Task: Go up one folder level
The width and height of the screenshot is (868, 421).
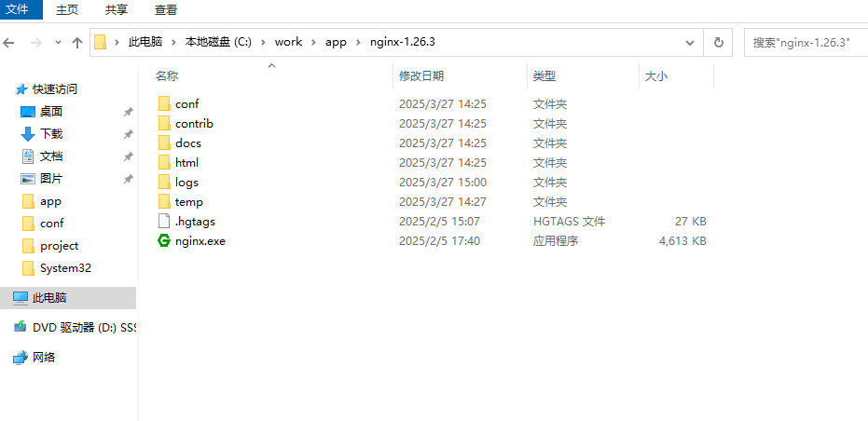Action: click(x=77, y=43)
